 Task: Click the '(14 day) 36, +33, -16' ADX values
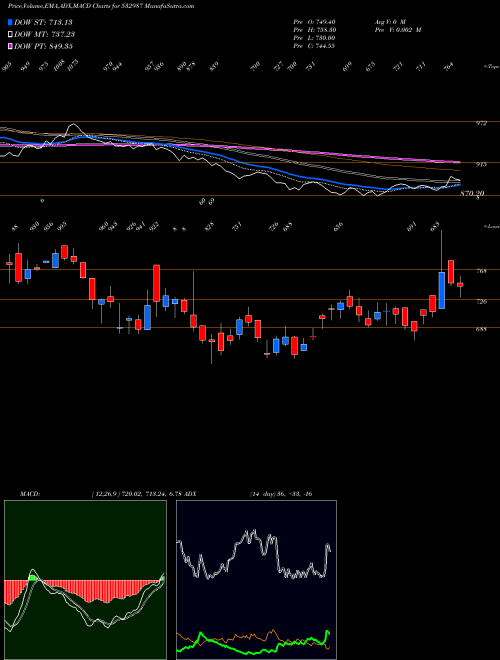281,494
